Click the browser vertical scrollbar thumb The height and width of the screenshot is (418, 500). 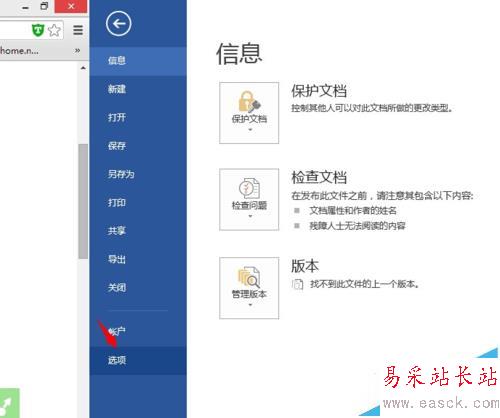[x=83, y=201]
